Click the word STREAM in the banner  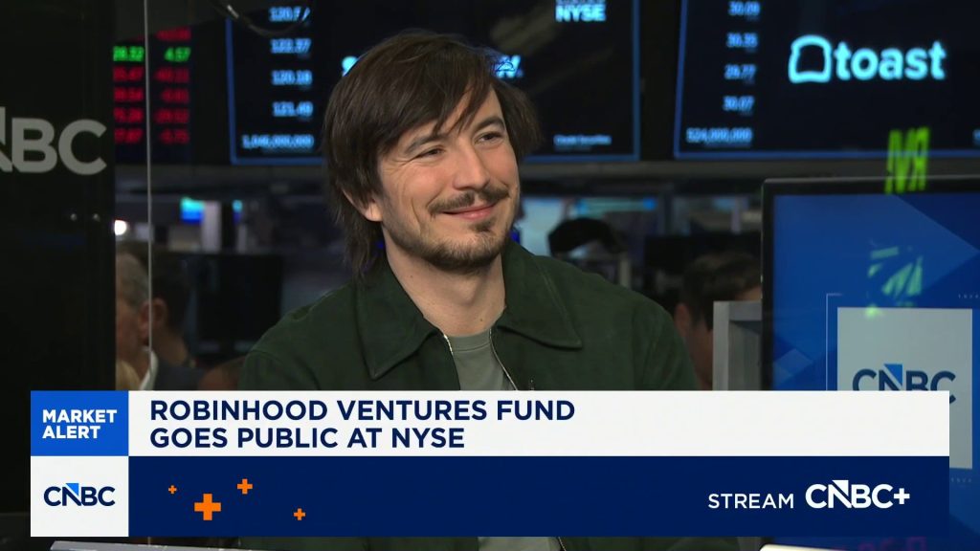(750, 500)
